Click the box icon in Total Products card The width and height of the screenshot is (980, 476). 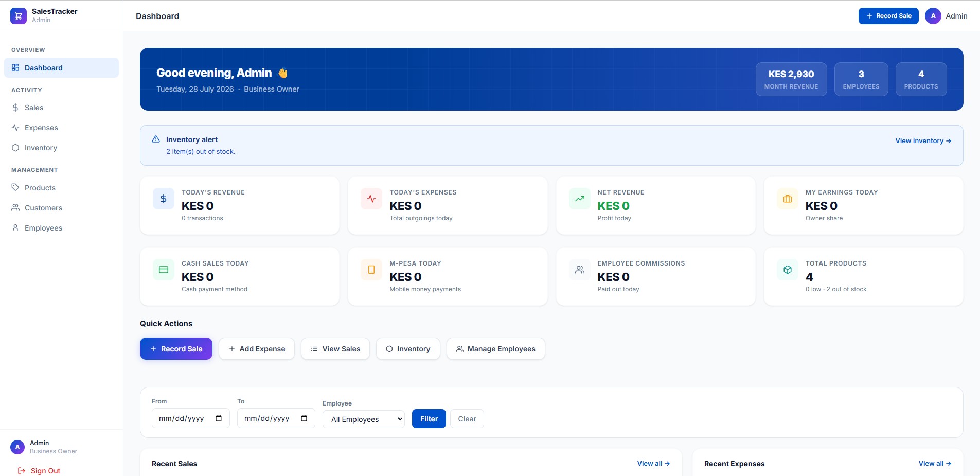point(788,270)
